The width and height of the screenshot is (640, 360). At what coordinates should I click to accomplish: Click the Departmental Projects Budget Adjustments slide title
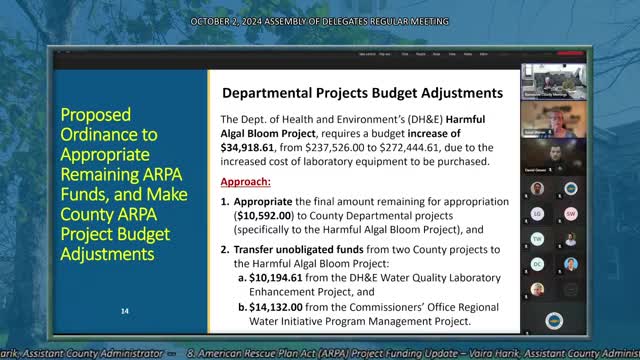click(x=362, y=93)
